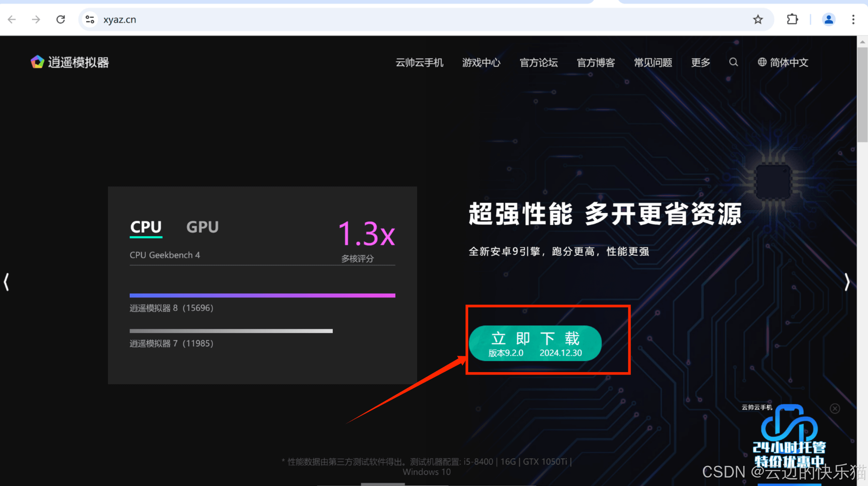Open the browser three-dot menu
Viewport: 868px width, 486px height.
tap(853, 19)
